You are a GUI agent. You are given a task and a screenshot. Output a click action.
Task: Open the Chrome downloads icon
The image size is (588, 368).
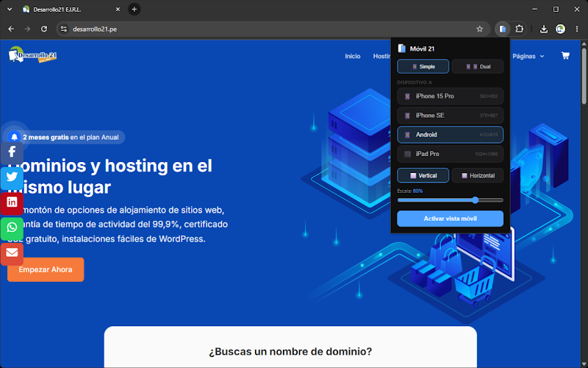544,29
